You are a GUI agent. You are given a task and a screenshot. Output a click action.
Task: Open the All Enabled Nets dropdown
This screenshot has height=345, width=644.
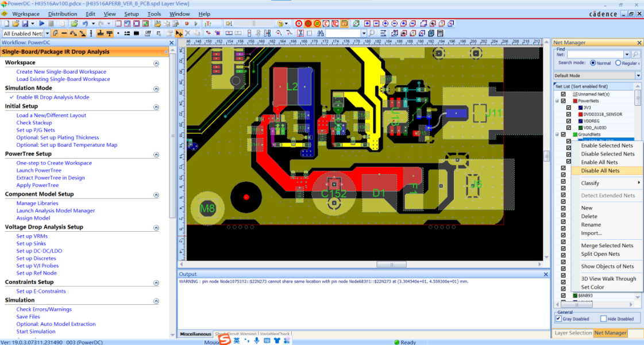48,33
